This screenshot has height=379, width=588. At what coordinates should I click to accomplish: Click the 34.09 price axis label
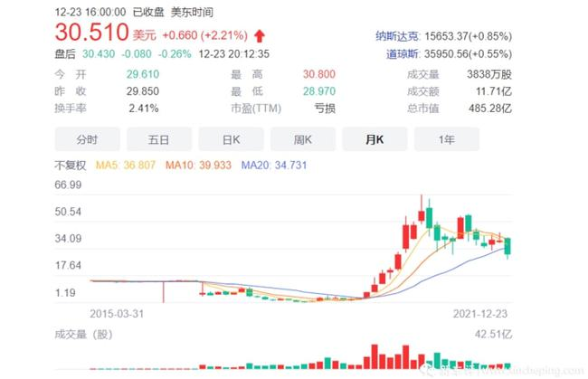(68, 239)
